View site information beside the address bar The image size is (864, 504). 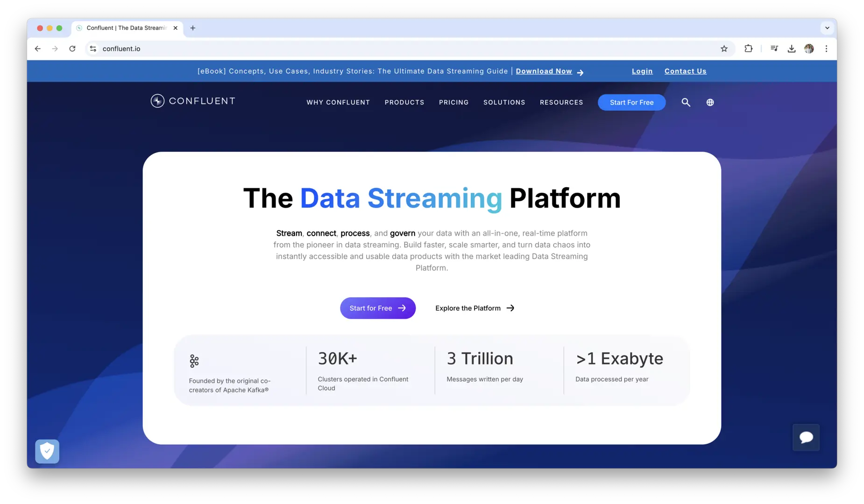(93, 49)
